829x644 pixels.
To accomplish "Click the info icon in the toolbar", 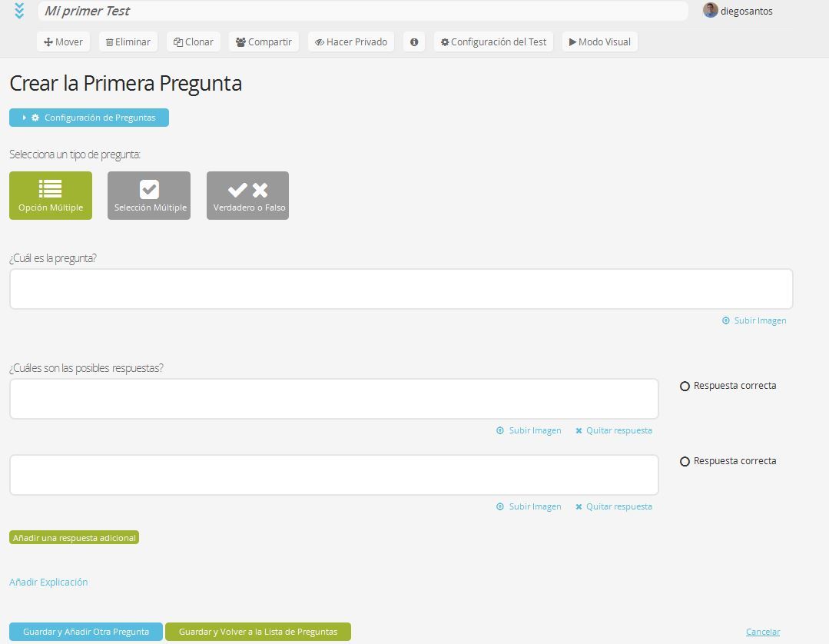I will pyautogui.click(x=414, y=42).
